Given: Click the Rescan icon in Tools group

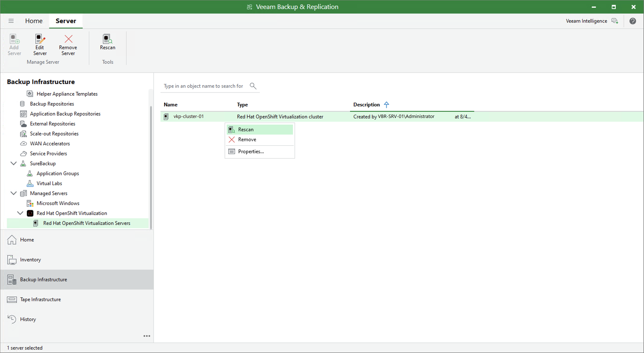Looking at the screenshot, I should [x=107, y=39].
